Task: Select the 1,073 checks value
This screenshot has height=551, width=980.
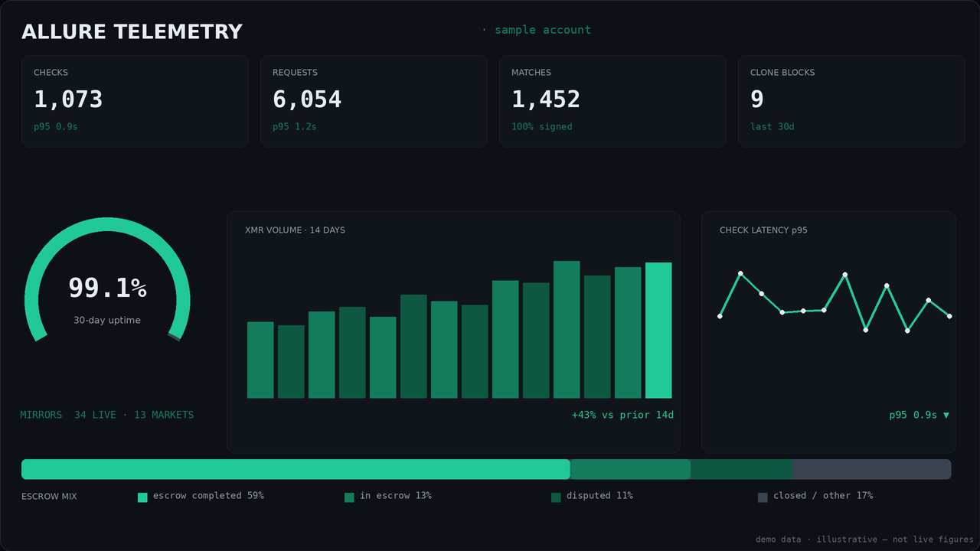Action: tap(68, 99)
